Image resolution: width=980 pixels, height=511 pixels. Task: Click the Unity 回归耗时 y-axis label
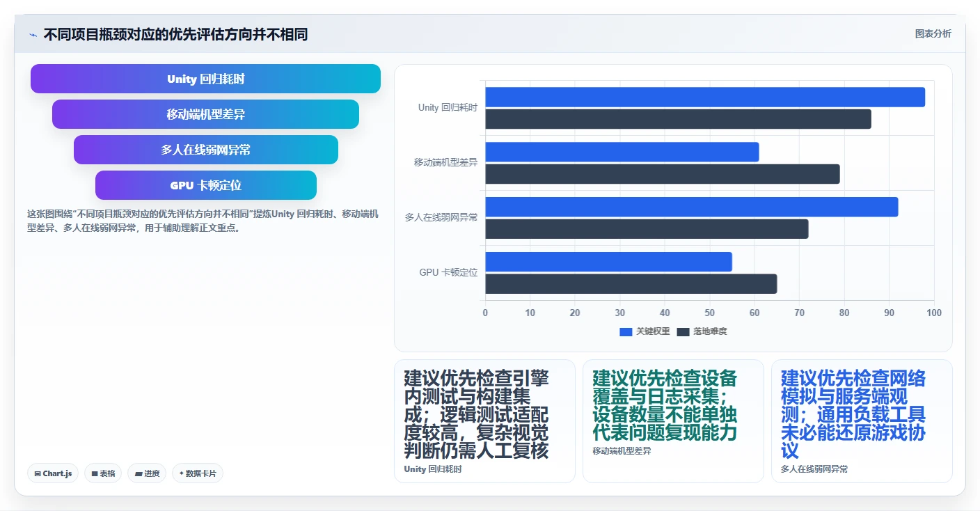point(448,108)
